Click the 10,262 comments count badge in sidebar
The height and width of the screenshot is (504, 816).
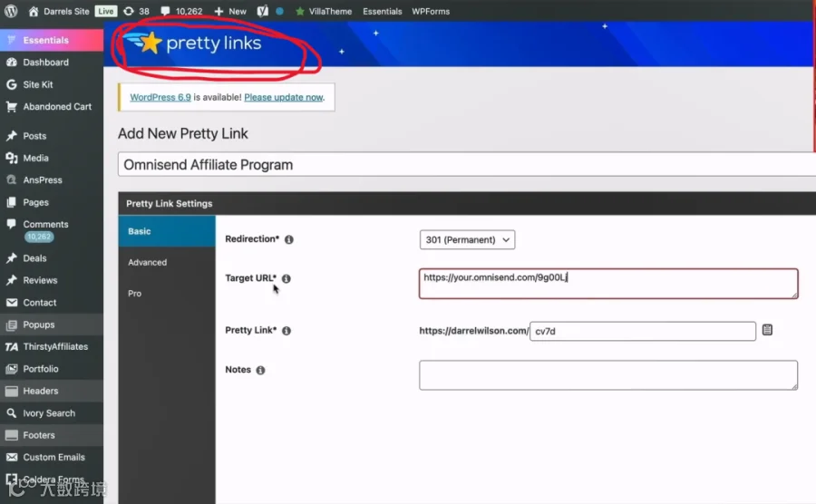[x=39, y=237]
